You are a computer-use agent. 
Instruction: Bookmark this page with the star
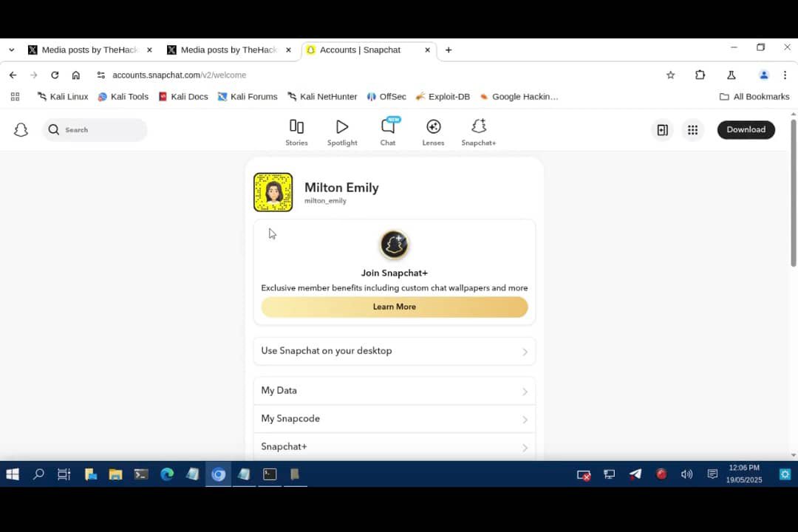[670, 75]
